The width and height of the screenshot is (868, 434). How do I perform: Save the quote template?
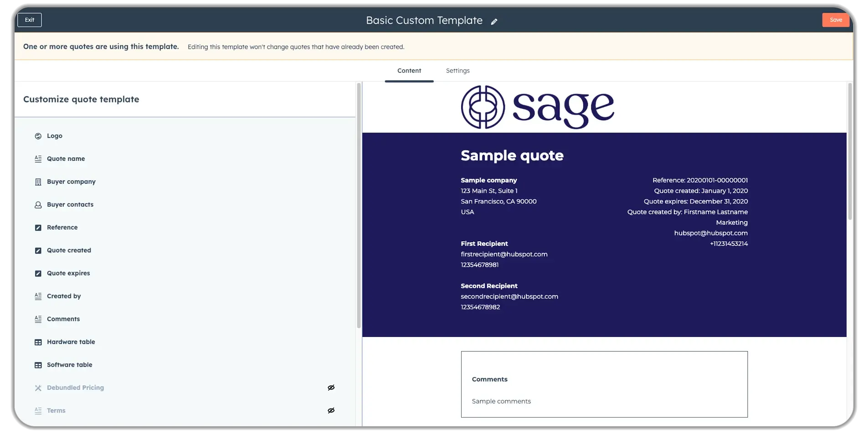tap(836, 20)
